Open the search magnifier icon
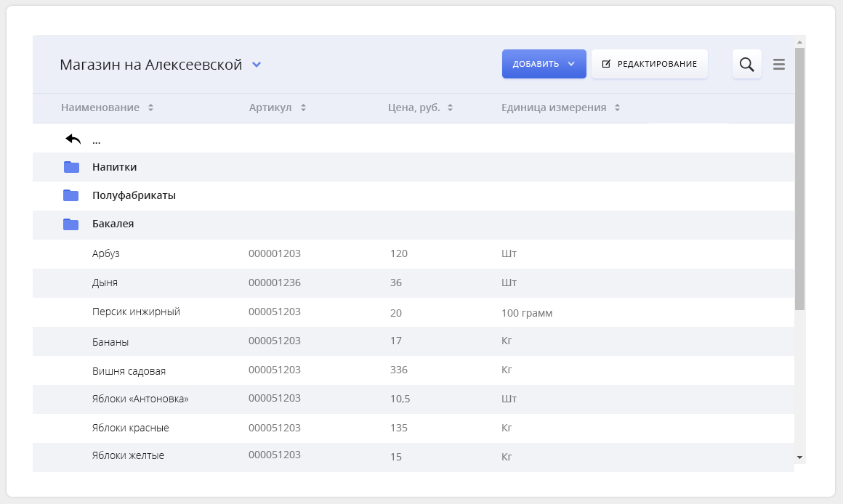The height and width of the screenshot is (504, 843). pyautogui.click(x=746, y=65)
